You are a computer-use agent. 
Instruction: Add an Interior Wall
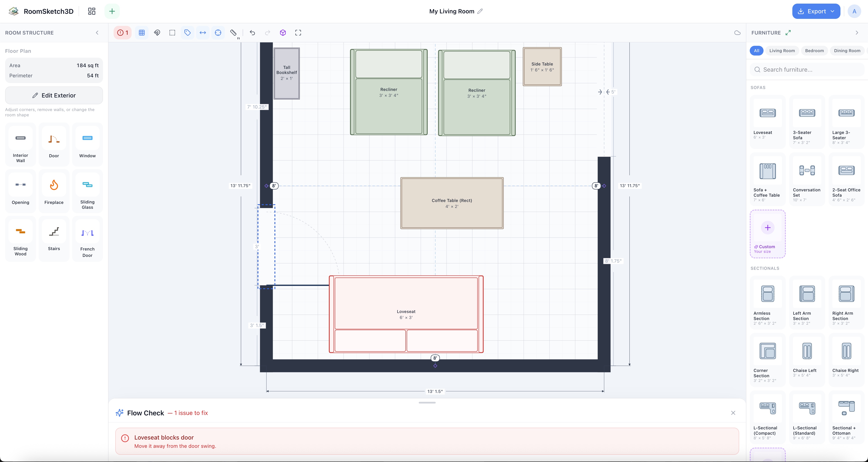point(21,145)
